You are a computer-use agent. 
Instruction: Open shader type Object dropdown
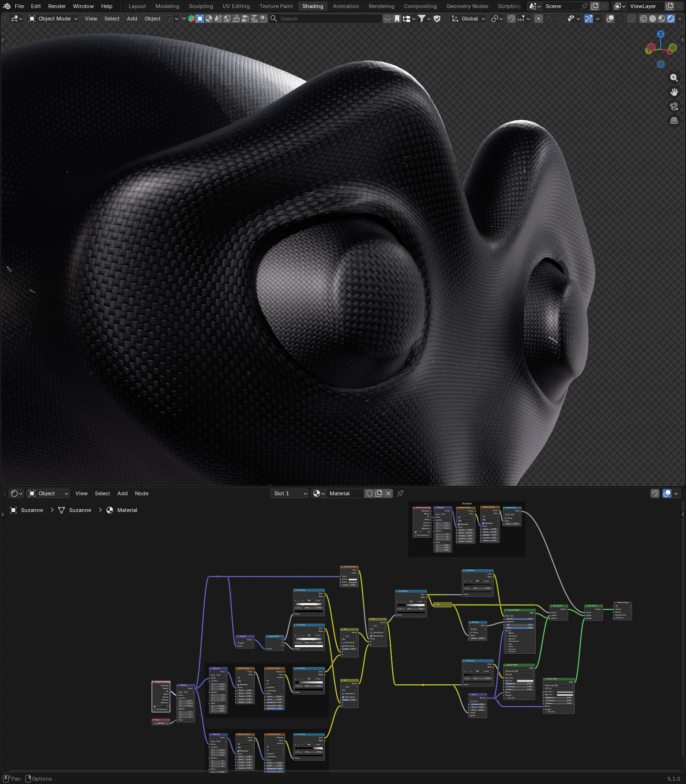pyautogui.click(x=48, y=493)
